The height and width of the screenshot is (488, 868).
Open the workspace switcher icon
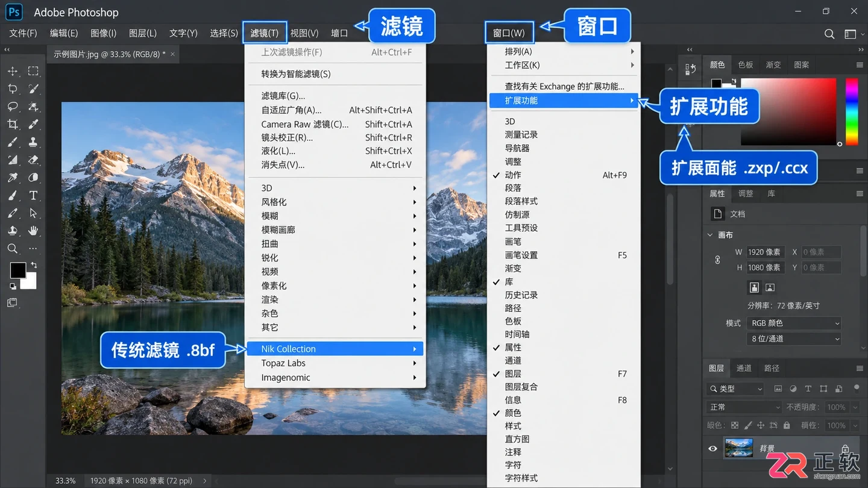point(850,34)
